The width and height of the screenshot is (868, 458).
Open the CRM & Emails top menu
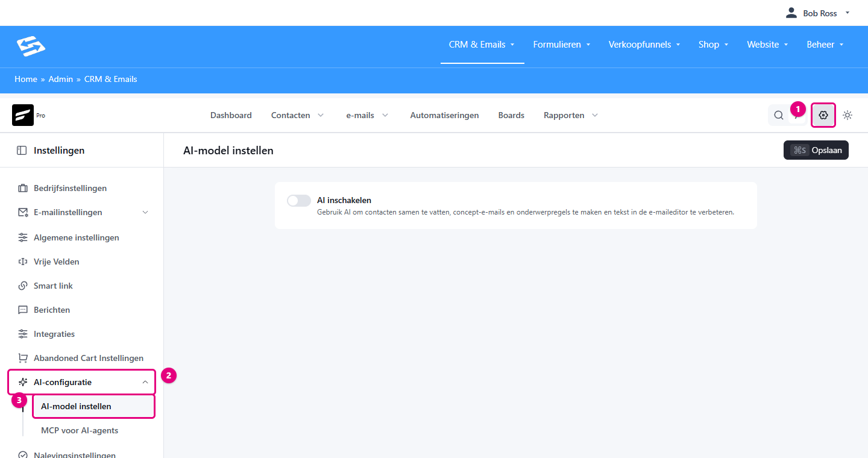tap(482, 45)
